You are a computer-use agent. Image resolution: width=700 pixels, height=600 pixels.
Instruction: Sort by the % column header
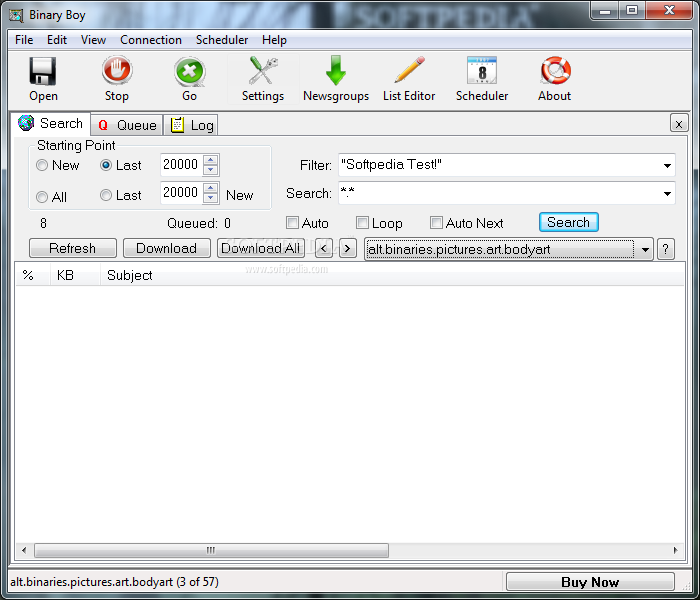32,275
